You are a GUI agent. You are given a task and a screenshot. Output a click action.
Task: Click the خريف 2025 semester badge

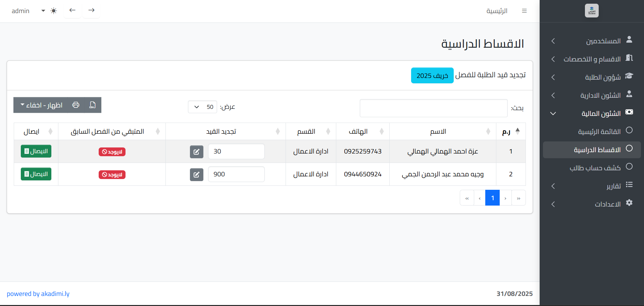coord(432,76)
